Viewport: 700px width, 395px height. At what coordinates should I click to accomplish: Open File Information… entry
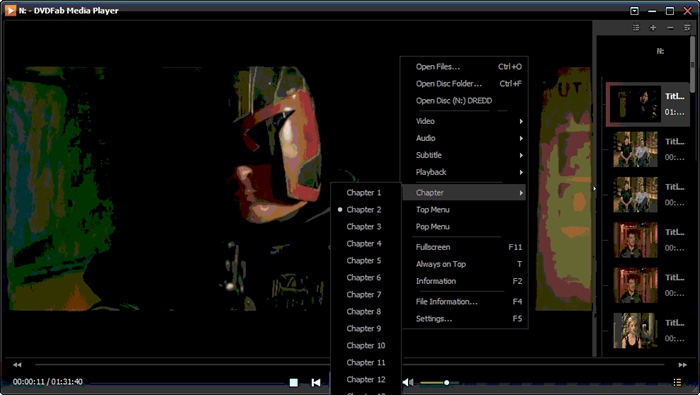[x=464, y=302]
